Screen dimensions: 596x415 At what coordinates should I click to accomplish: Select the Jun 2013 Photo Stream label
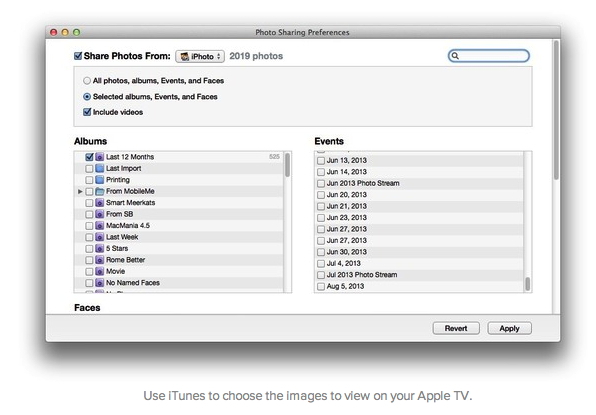pos(363,183)
